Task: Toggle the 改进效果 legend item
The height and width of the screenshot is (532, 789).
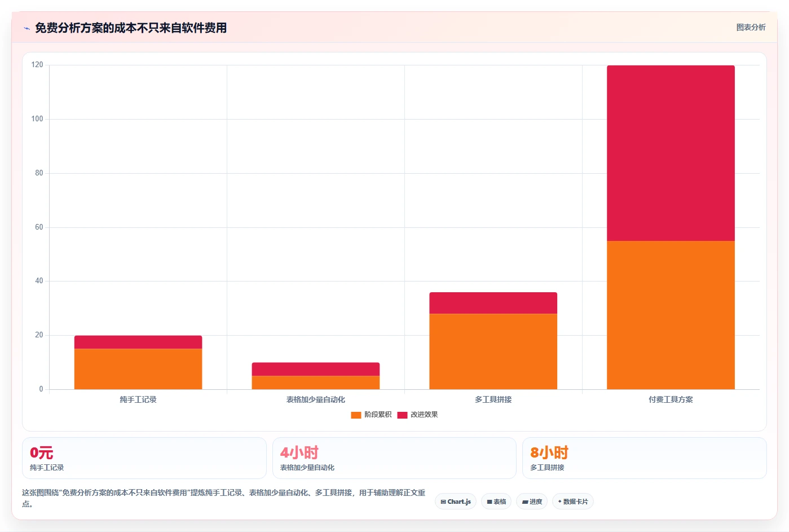Action: (x=417, y=415)
